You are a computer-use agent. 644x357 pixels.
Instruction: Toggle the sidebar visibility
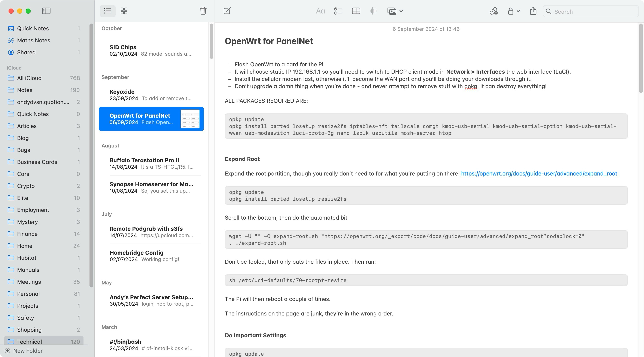pos(46,11)
